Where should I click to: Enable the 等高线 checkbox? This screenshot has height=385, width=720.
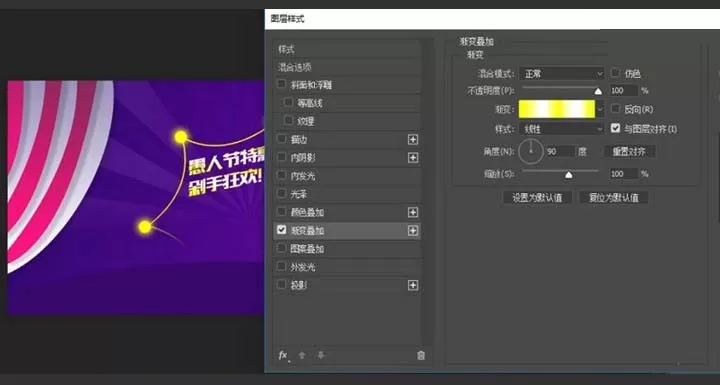tap(288, 102)
